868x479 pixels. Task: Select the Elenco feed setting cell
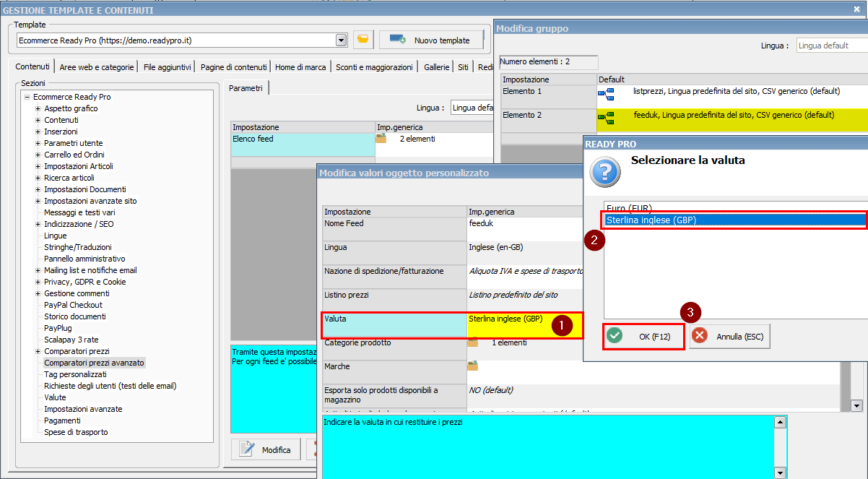(x=303, y=144)
